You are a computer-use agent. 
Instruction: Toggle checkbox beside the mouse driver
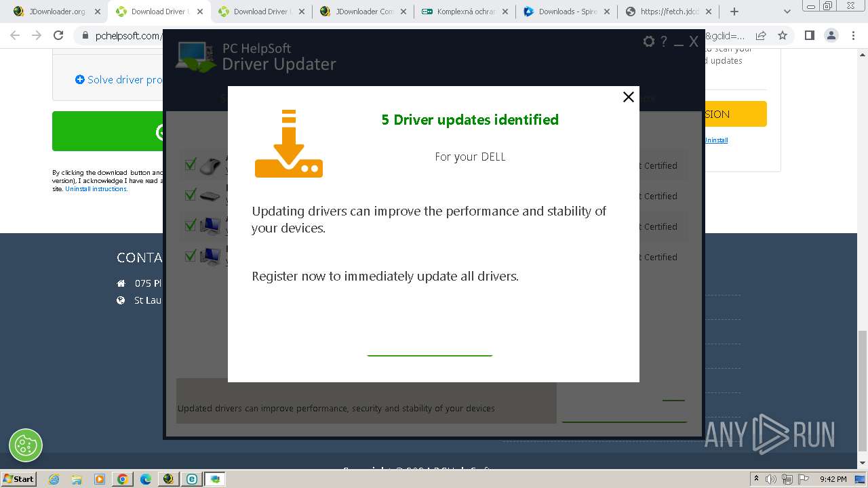pyautogui.click(x=191, y=164)
